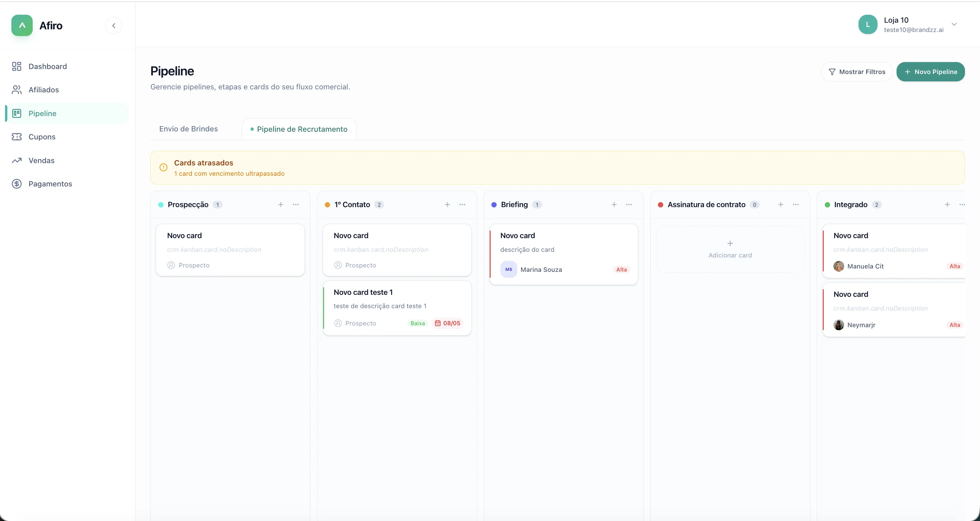
Task: Click the MS avatar of Marina Souza
Action: [509, 269]
